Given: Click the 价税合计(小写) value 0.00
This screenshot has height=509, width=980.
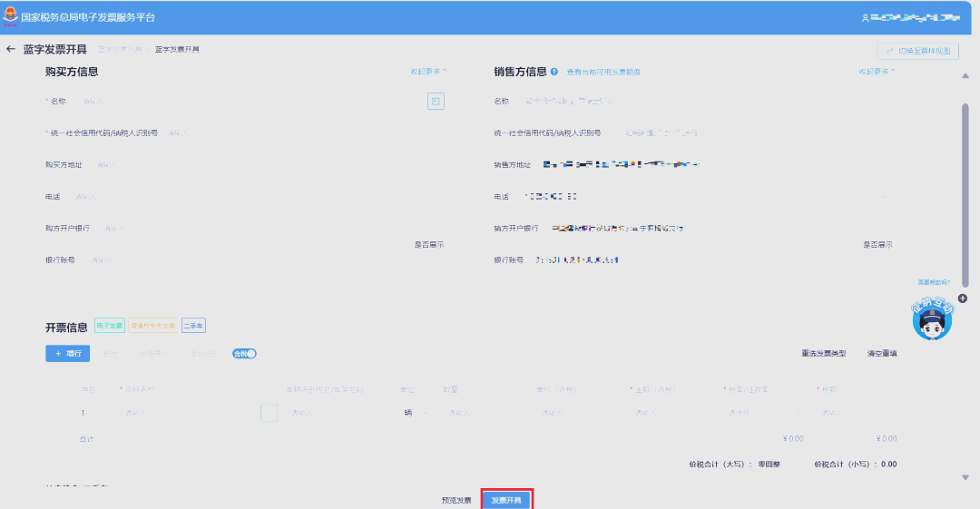Looking at the screenshot, I should click(888, 464).
